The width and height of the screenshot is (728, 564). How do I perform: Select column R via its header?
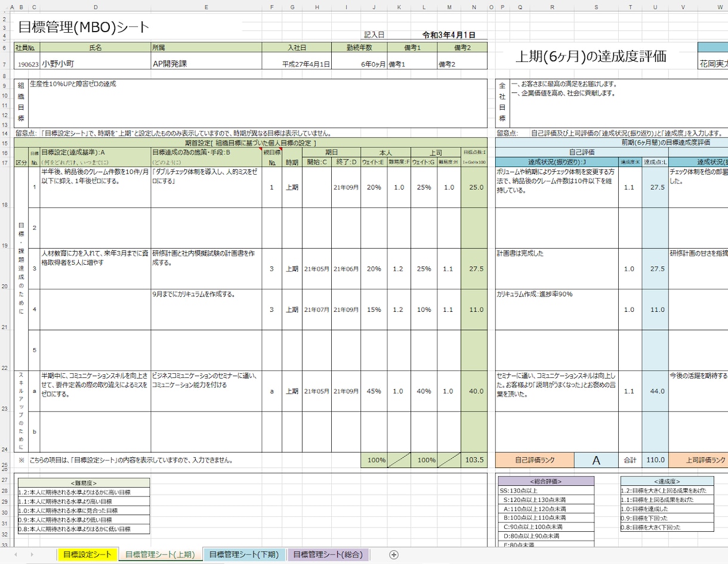click(x=553, y=7)
